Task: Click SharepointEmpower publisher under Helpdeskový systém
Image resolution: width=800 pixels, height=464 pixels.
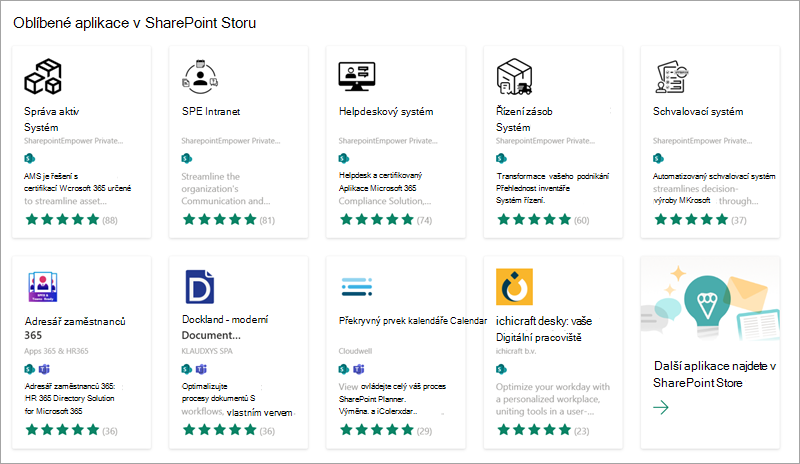Action: [388, 141]
